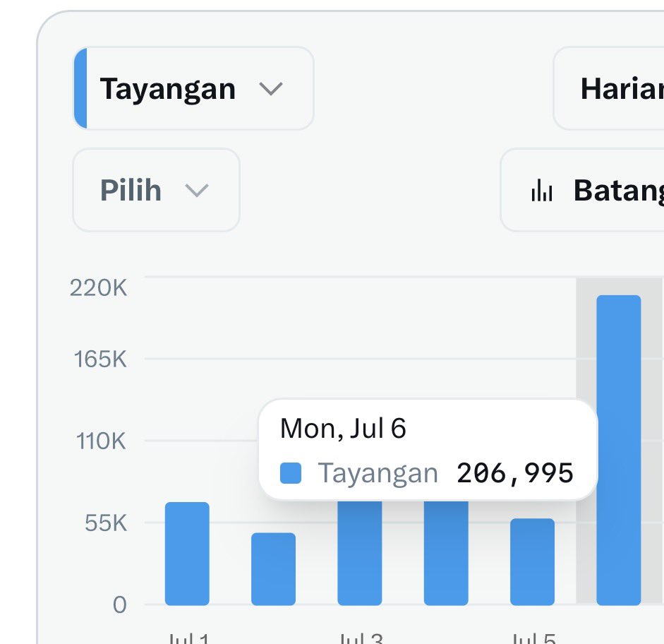Select the Jul 1 bar
Viewport: 664px width, 644px height.
pos(187,554)
